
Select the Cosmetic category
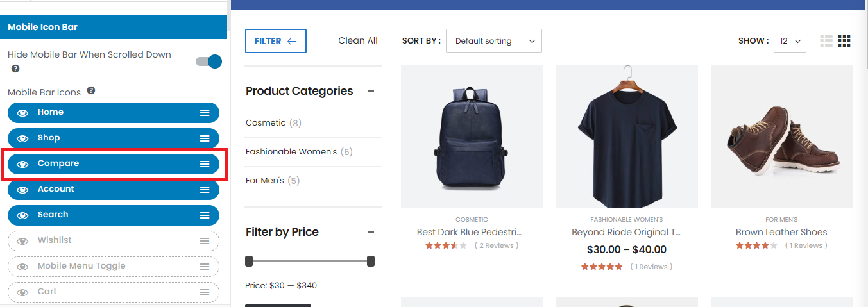(266, 122)
